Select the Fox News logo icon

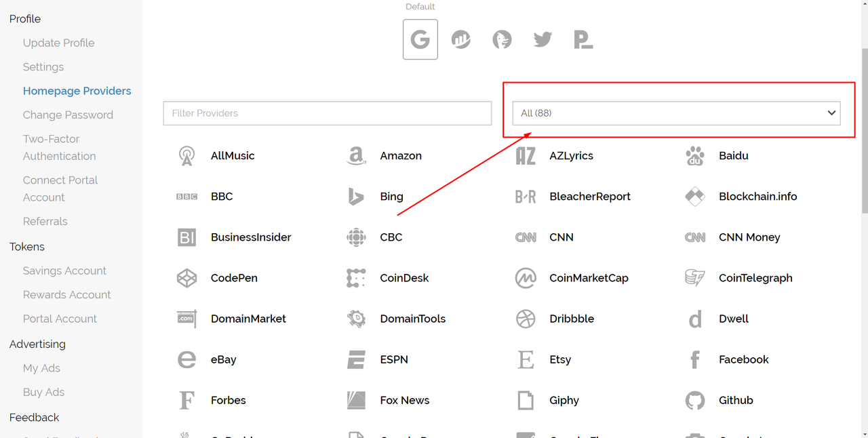356,400
